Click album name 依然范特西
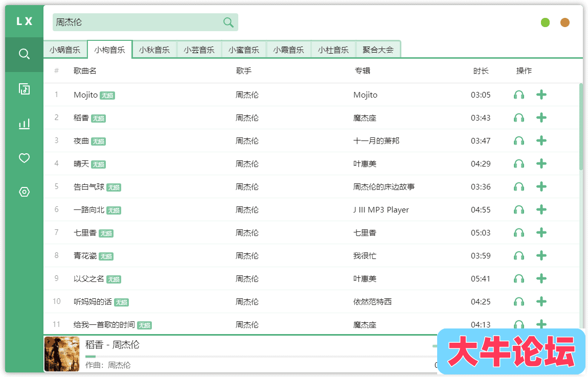This screenshot has height=377, width=588. tap(372, 302)
